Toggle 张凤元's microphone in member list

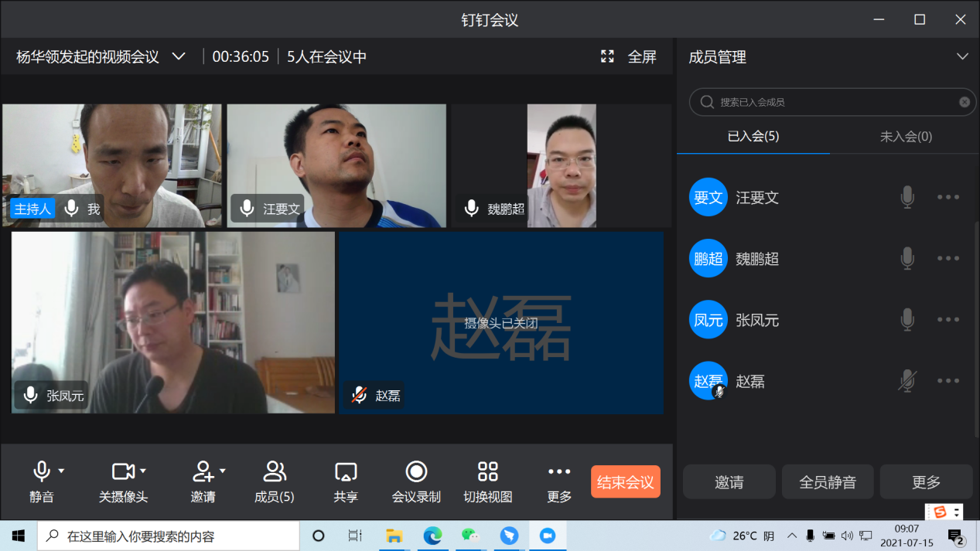pos(907,319)
